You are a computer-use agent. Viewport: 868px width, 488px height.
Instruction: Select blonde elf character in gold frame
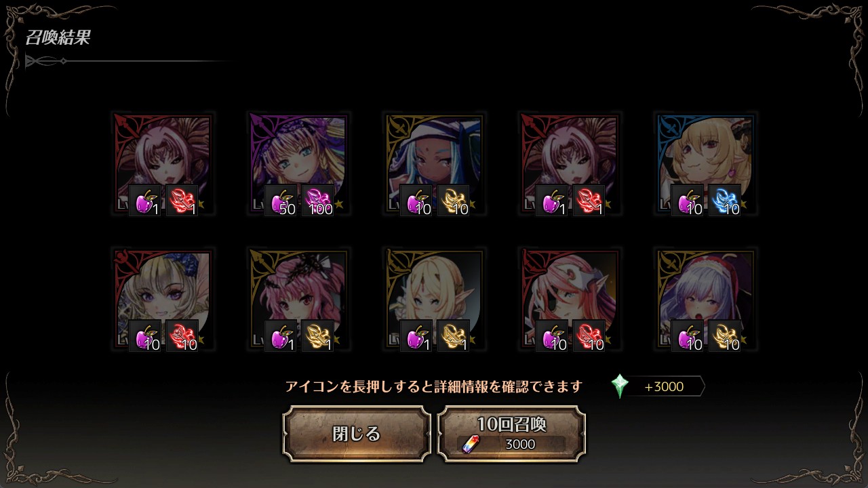click(x=434, y=299)
